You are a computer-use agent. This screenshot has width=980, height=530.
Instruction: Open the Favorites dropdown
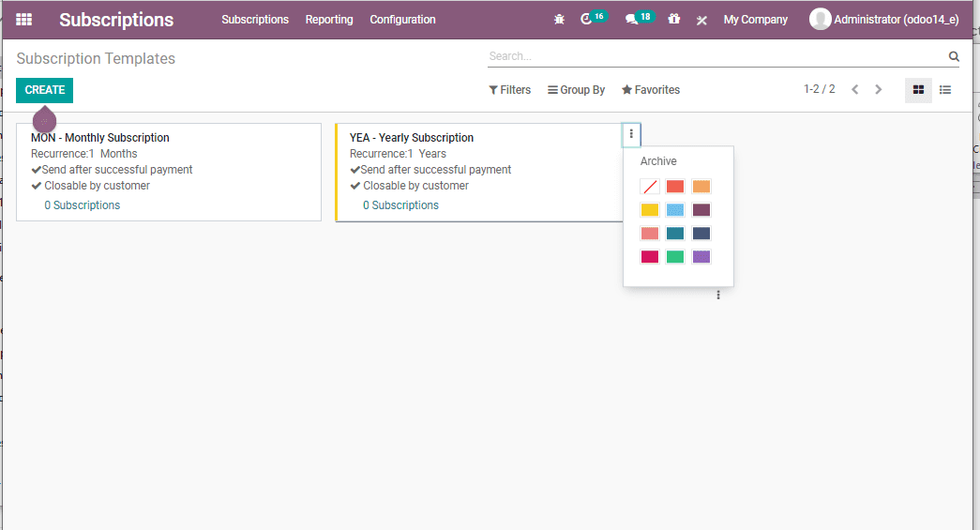coord(651,90)
